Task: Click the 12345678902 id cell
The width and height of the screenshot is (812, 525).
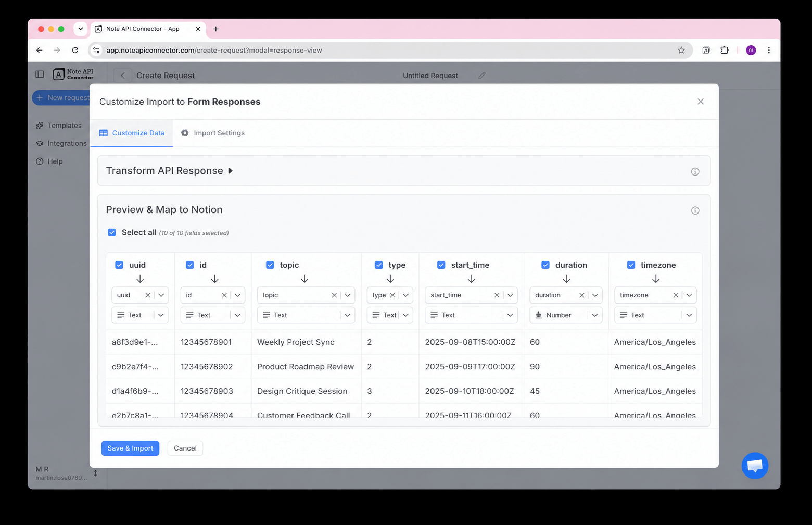Action: 212,367
